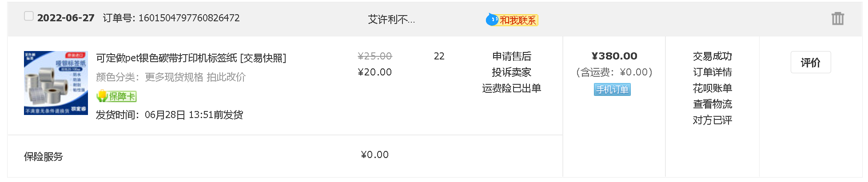The width and height of the screenshot is (868, 182).
Task: Click 投诉卖家 to report the seller
Action: [512, 72]
